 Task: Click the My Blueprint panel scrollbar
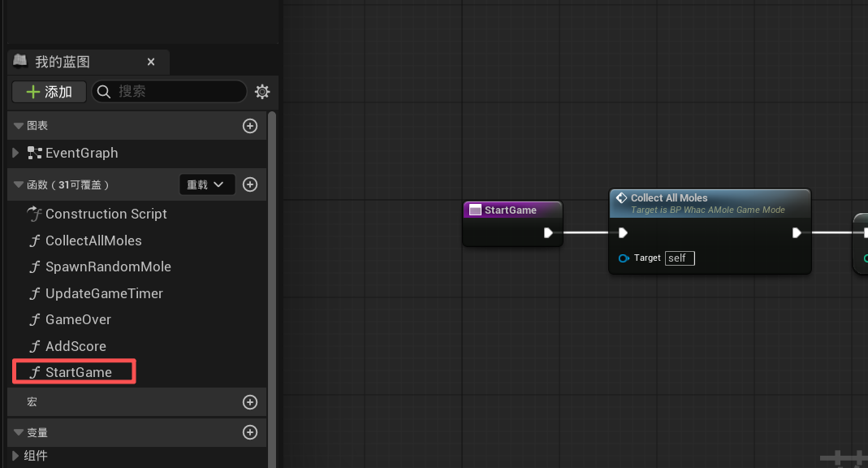272,290
